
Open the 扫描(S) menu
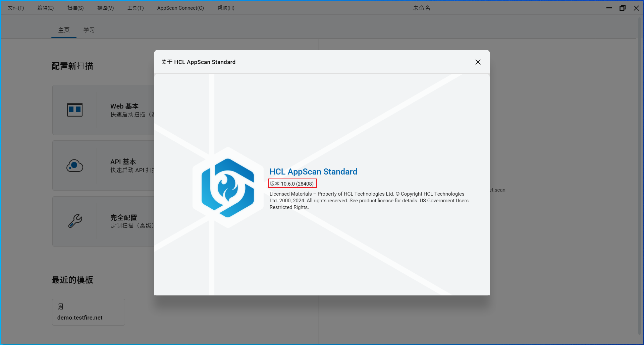[75, 8]
